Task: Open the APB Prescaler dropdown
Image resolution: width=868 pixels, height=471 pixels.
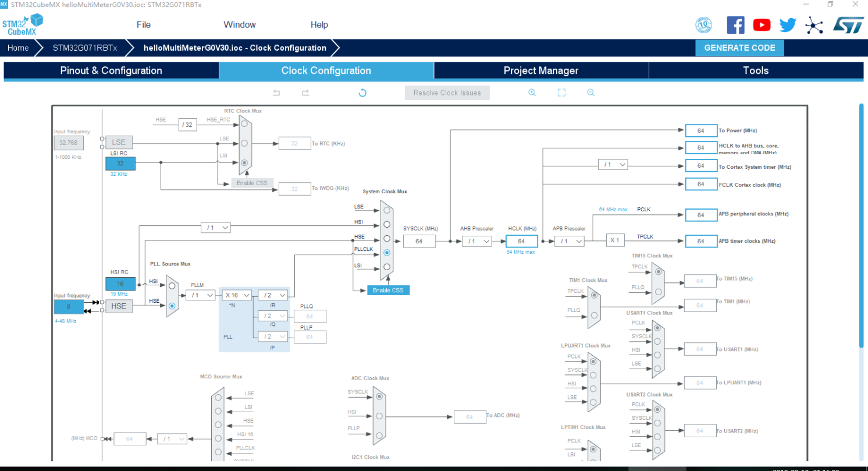Action: point(569,241)
